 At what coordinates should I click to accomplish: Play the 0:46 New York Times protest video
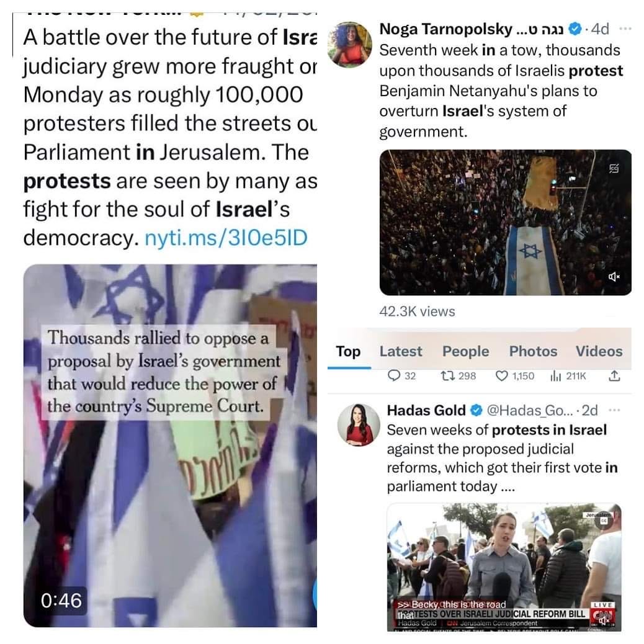click(x=170, y=445)
